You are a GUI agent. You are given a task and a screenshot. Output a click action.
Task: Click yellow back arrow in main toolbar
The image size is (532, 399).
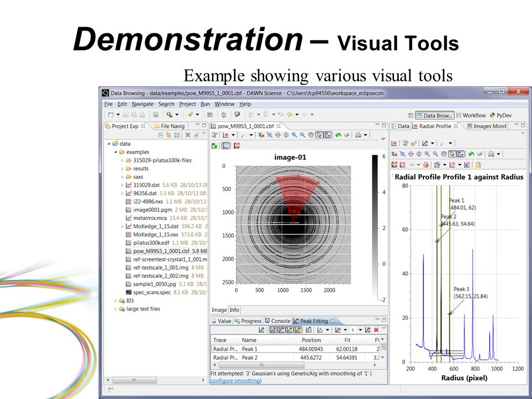289,115
